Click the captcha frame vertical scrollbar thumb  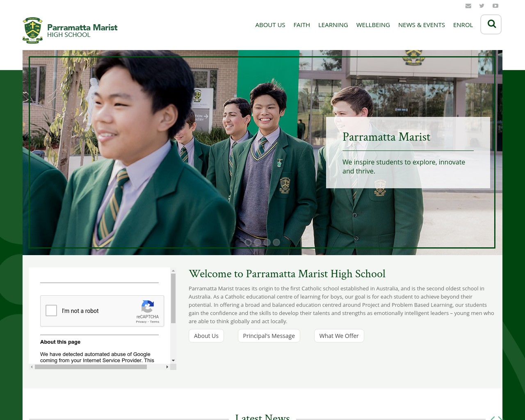tap(173, 298)
